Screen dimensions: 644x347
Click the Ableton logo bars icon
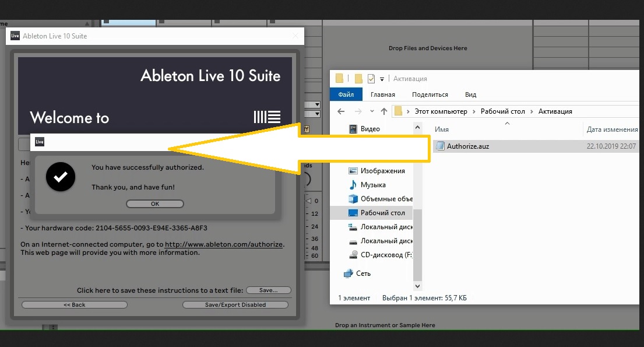(268, 117)
